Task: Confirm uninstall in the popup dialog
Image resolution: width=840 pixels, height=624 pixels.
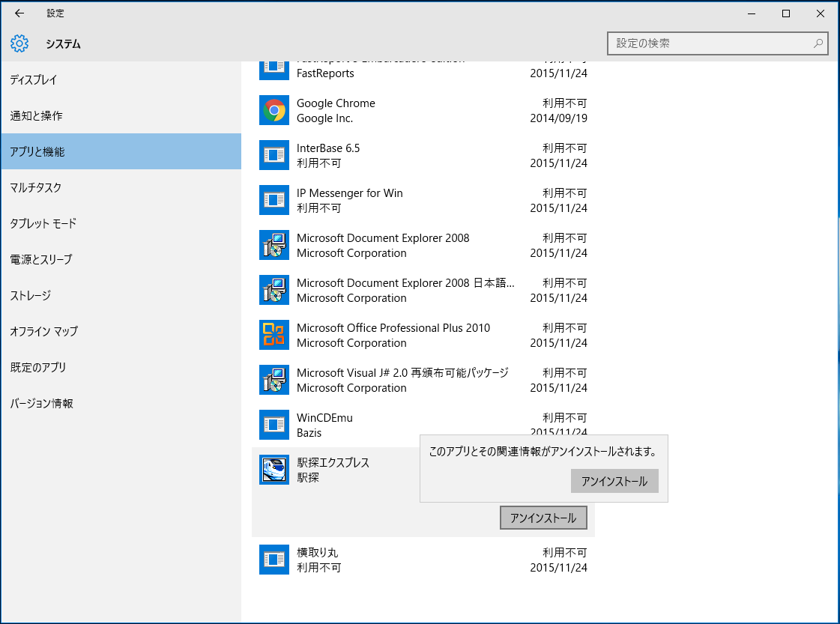Action: (614, 482)
